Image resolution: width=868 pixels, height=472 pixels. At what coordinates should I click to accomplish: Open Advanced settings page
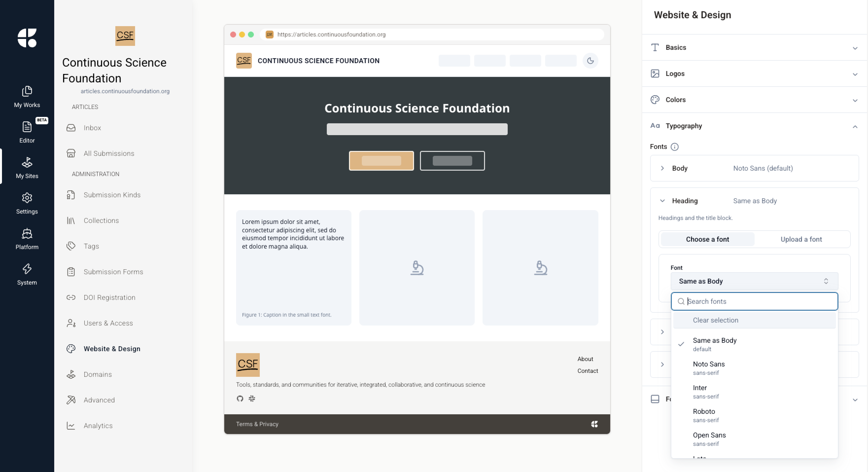123,400
